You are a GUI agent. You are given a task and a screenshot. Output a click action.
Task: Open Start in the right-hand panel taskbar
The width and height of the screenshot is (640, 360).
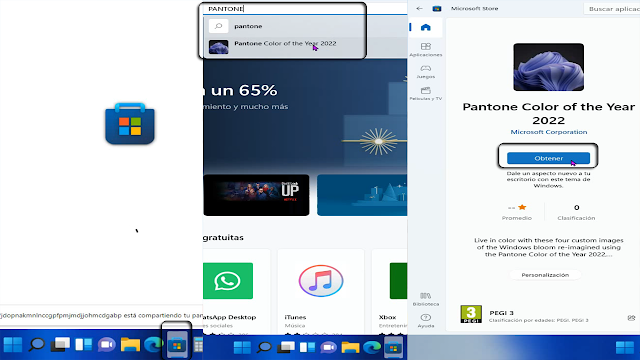pyautogui.click(x=624, y=348)
